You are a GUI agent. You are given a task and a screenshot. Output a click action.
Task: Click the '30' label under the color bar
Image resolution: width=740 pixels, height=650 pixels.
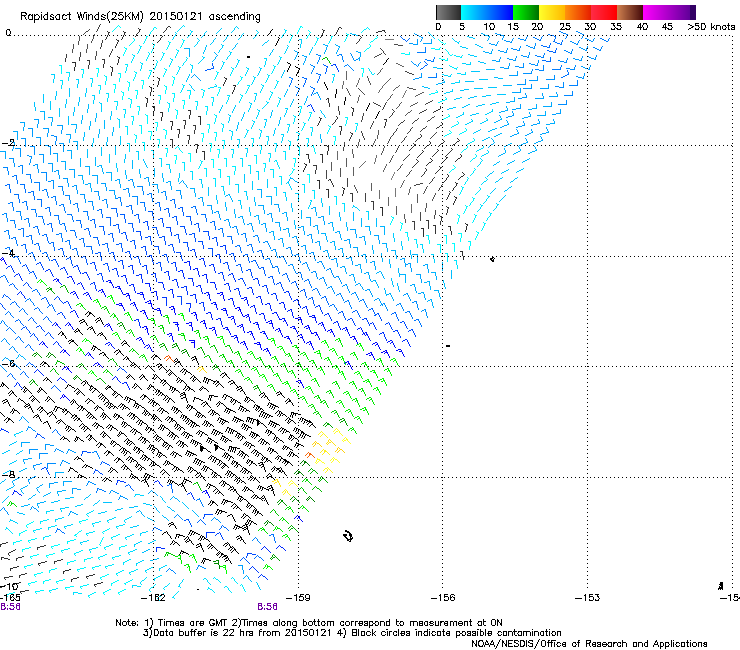point(590,27)
